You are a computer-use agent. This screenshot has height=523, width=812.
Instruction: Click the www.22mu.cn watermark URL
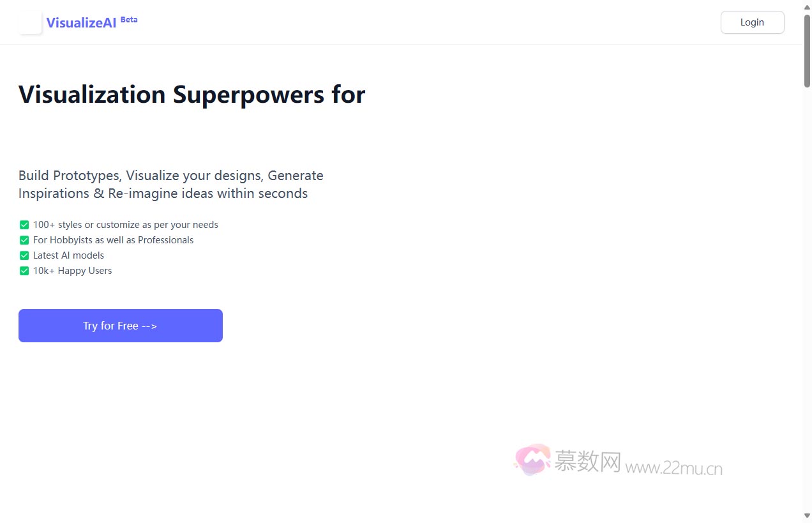click(673, 469)
